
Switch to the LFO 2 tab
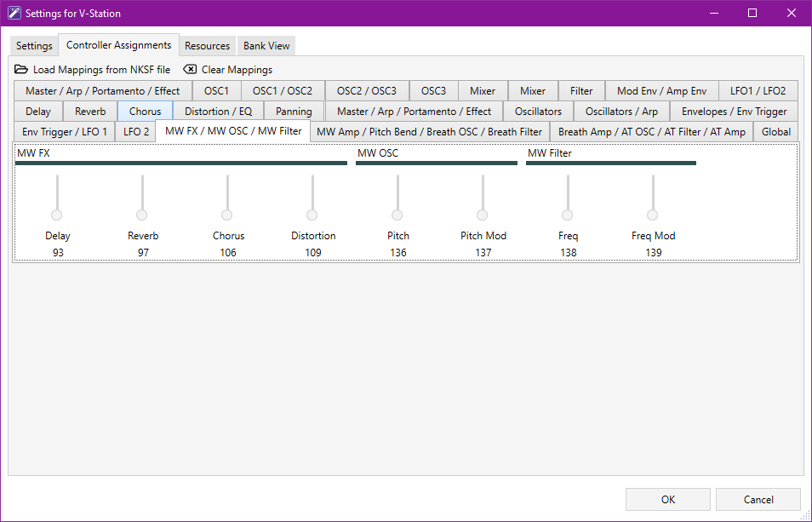pos(135,131)
